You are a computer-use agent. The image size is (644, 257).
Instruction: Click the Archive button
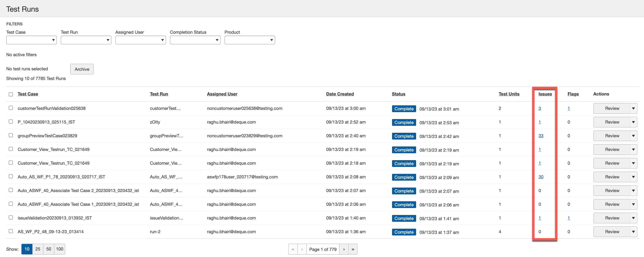(x=82, y=69)
